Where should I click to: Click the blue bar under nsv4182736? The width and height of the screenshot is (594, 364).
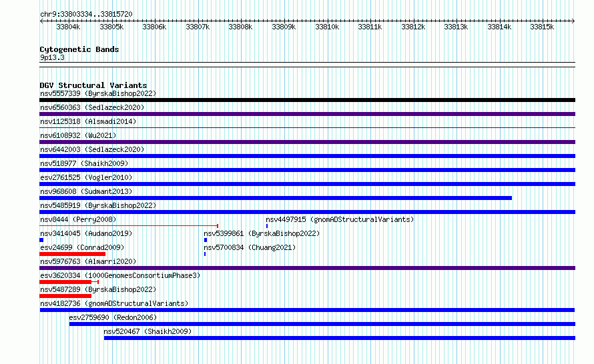[x=307, y=310]
